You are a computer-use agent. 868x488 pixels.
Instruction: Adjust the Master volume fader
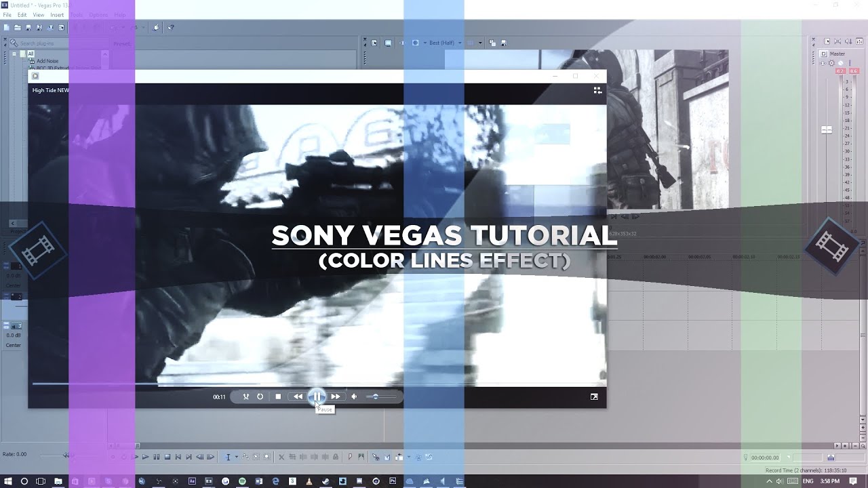[827, 129]
